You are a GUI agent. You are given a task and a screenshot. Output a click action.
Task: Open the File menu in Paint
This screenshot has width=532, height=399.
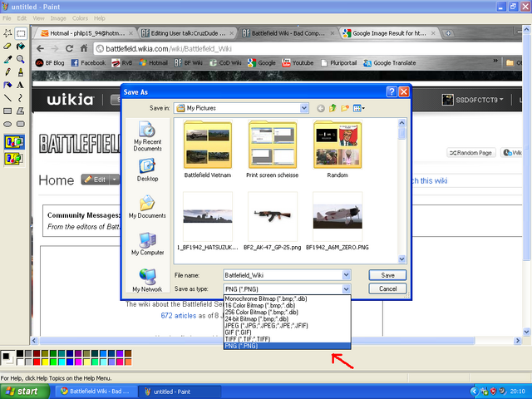point(7,18)
